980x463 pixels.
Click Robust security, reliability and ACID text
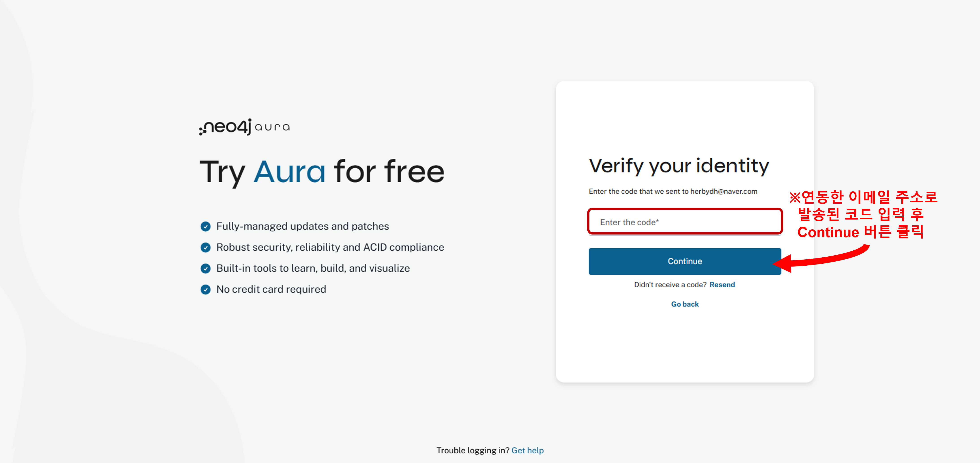[330, 248]
